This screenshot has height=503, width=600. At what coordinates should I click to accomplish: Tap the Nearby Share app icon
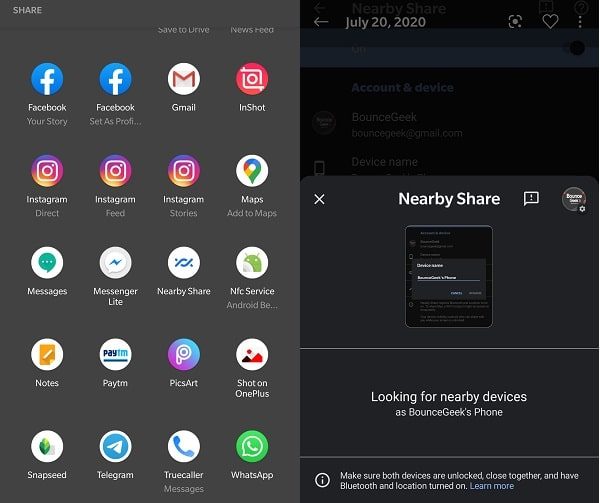click(x=184, y=263)
